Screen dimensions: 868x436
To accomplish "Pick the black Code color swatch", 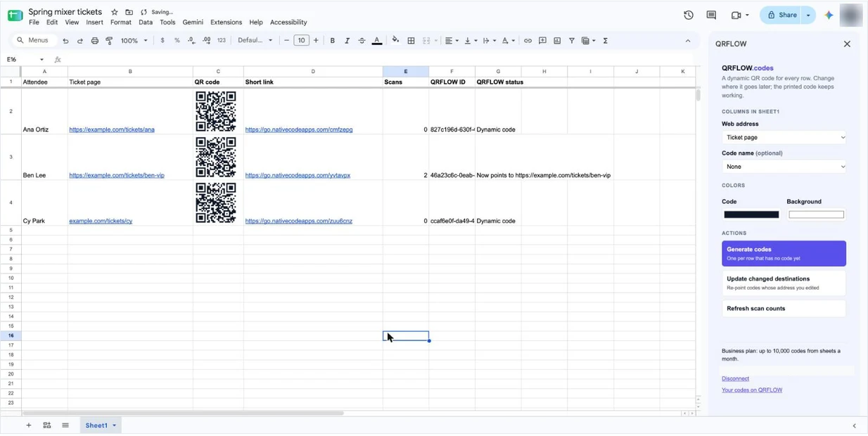I will coord(751,215).
